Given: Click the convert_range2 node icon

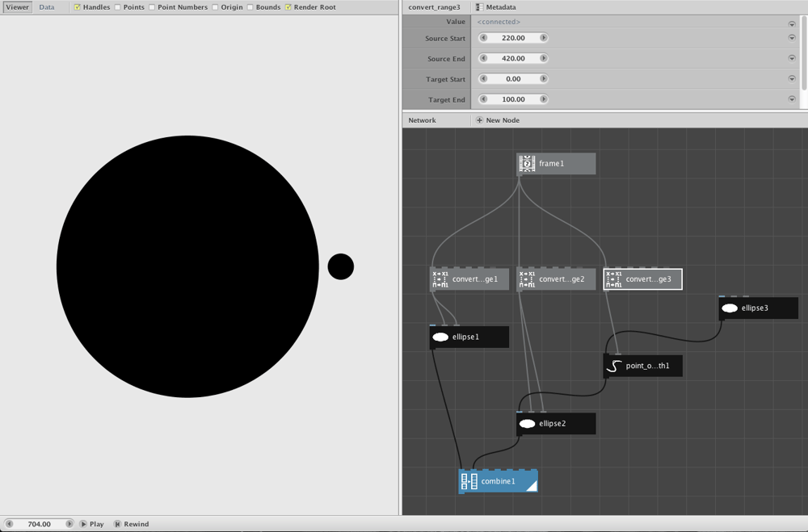Looking at the screenshot, I should tap(527, 279).
